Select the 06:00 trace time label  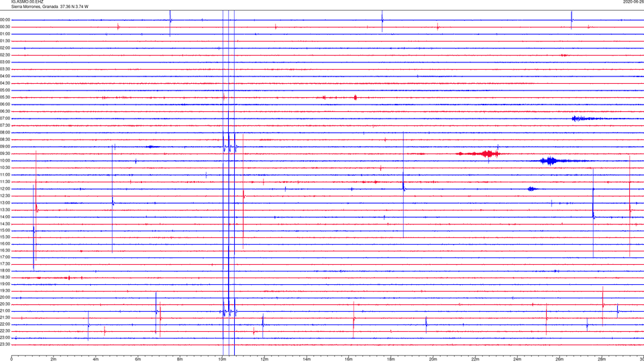(5, 105)
